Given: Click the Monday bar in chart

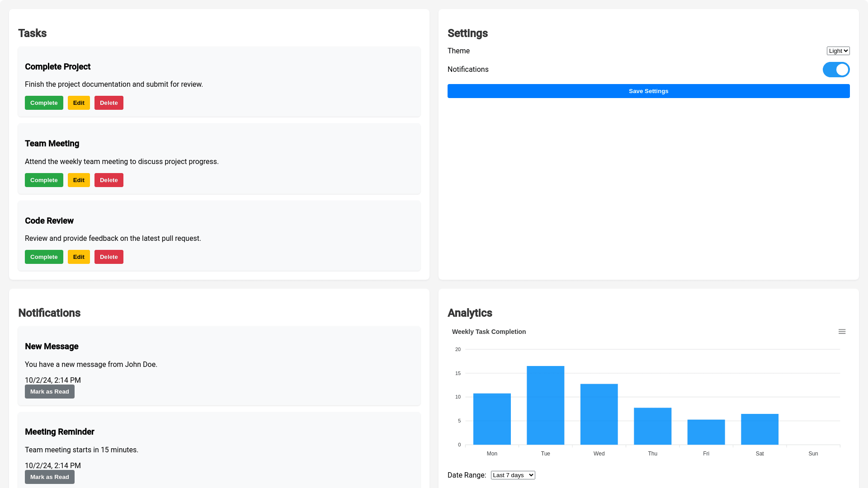Looking at the screenshot, I should coord(492,419).
